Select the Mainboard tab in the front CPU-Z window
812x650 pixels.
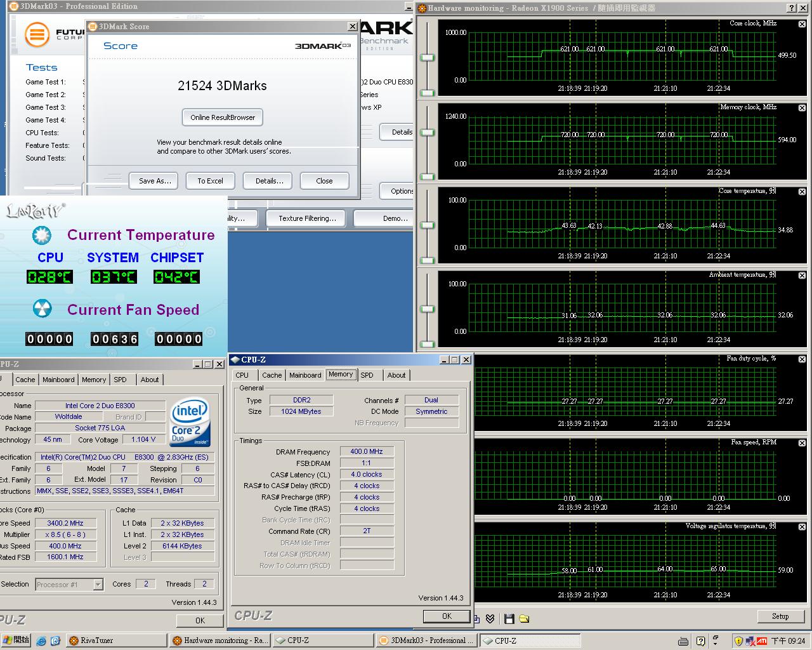point(305,375)
